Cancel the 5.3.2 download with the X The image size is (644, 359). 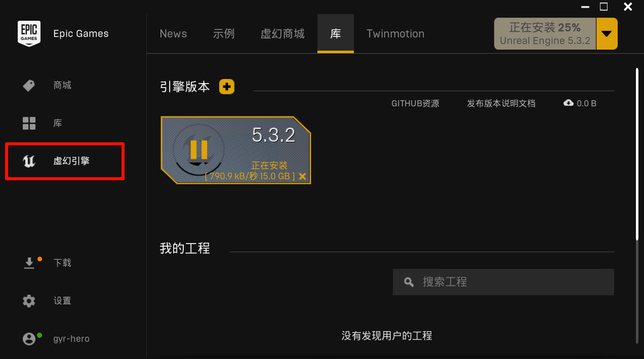point(302,176)
